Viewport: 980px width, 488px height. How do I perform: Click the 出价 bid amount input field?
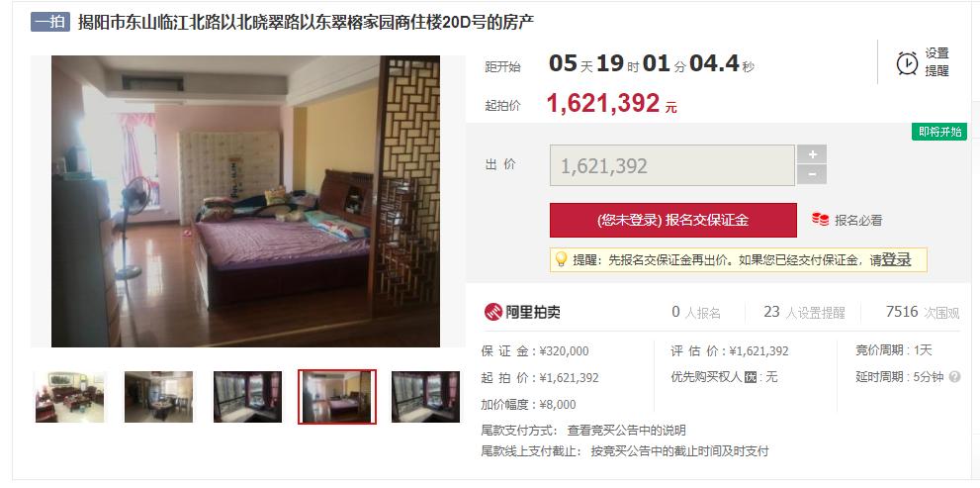[671, 165]
